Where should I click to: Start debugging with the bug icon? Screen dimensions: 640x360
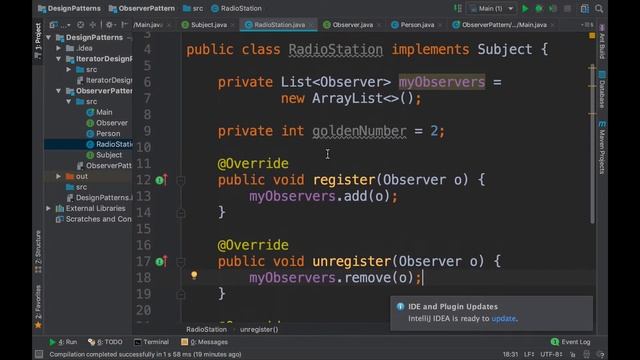click(x=539, y=9)
